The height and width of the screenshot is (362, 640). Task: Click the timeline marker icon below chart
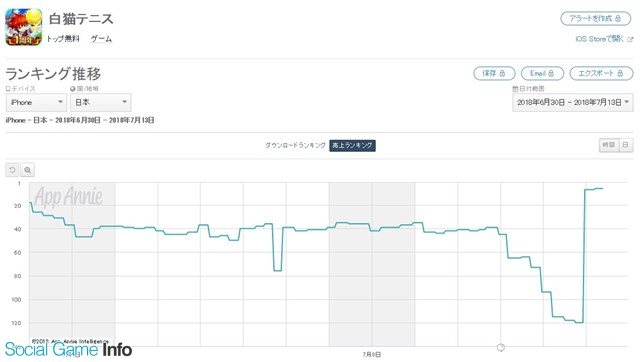[501, 347]
